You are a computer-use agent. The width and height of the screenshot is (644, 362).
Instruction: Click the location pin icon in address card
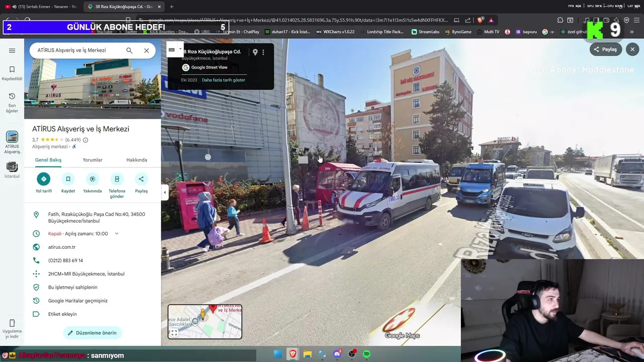coord(255,52)
